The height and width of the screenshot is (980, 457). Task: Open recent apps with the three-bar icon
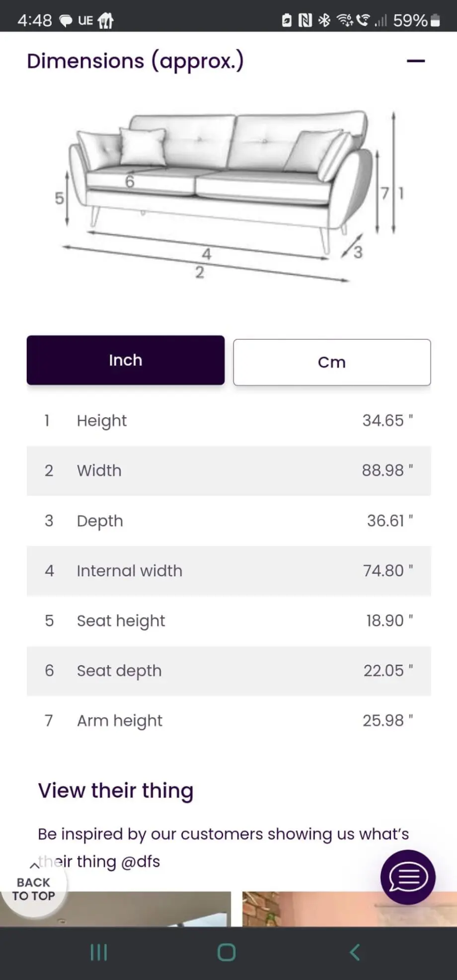click(x=98, y=952)
